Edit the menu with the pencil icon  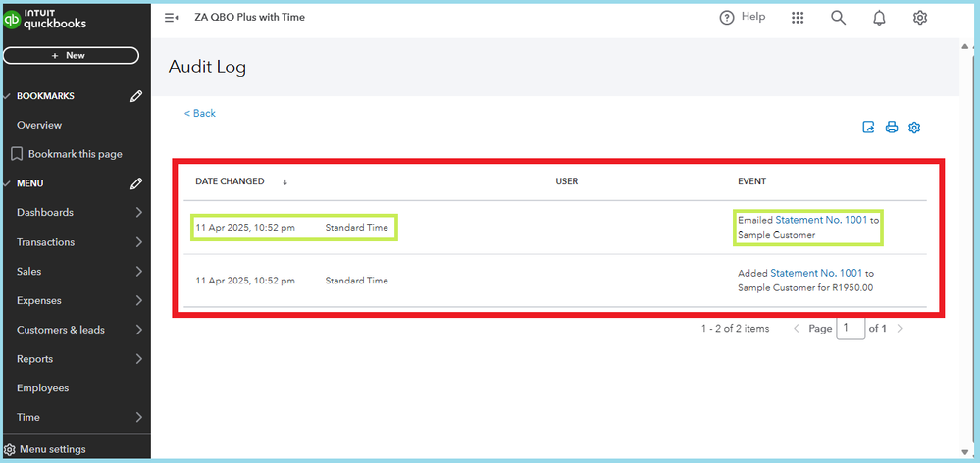135,183
